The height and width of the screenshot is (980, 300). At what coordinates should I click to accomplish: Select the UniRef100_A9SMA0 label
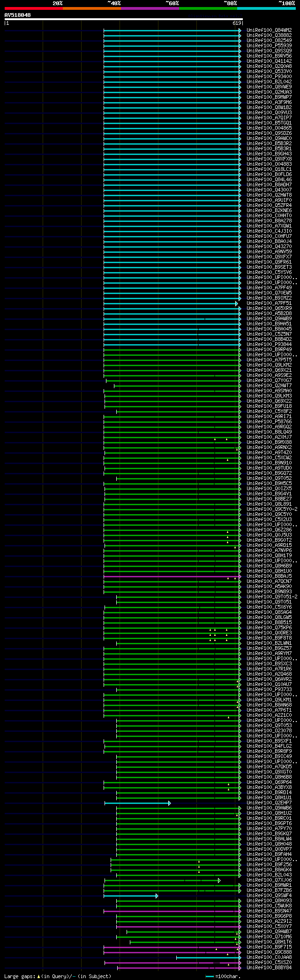pos(269,391)
